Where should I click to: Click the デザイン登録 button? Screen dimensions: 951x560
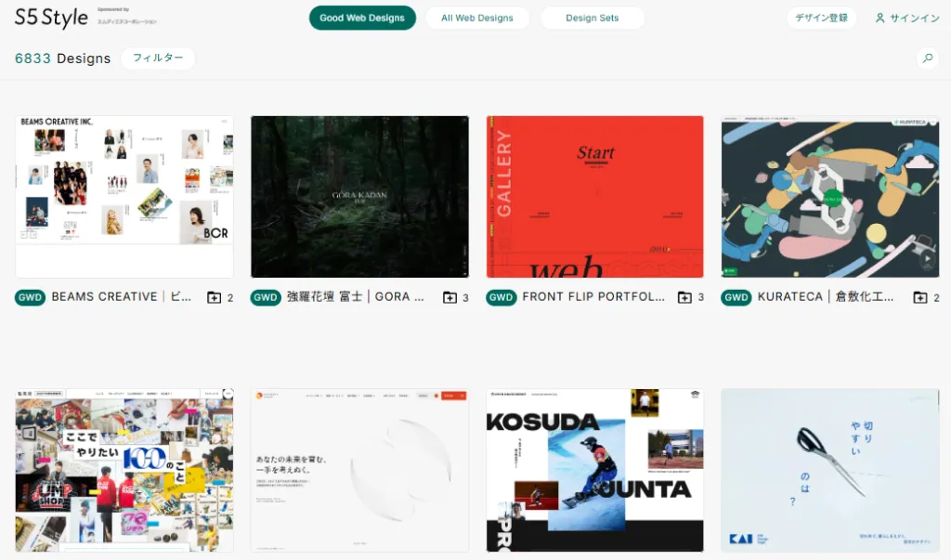[821, 18]
